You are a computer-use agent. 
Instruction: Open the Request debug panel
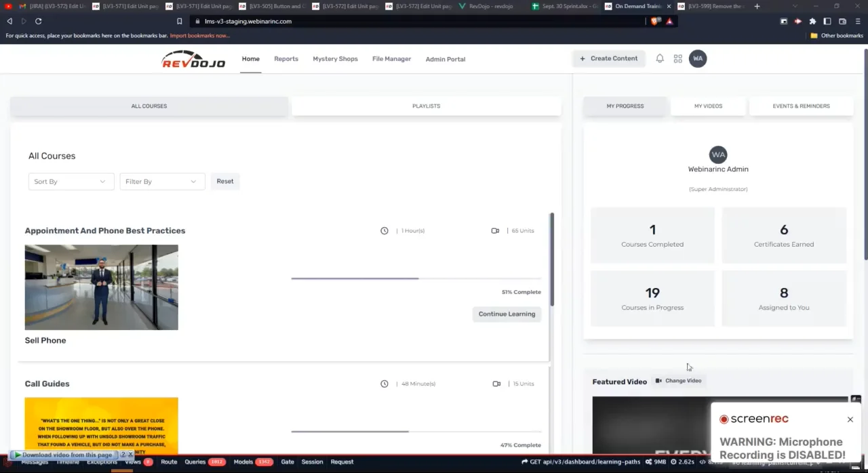tap(342, 462)
